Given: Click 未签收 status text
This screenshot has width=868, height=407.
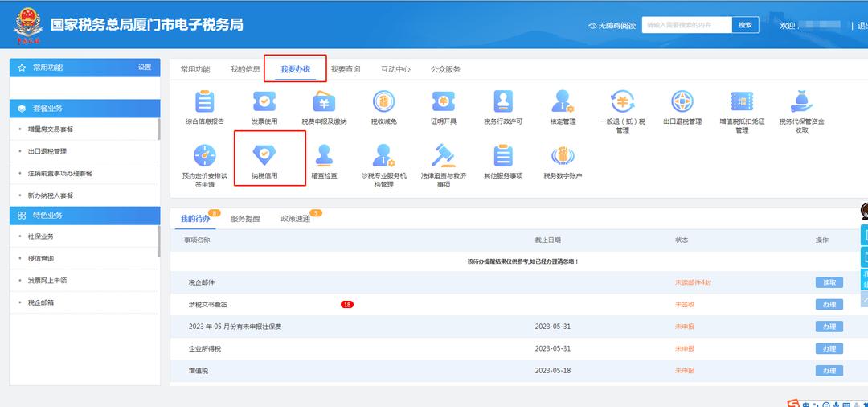Looking at the screenshot, I should tap(684, 305).
